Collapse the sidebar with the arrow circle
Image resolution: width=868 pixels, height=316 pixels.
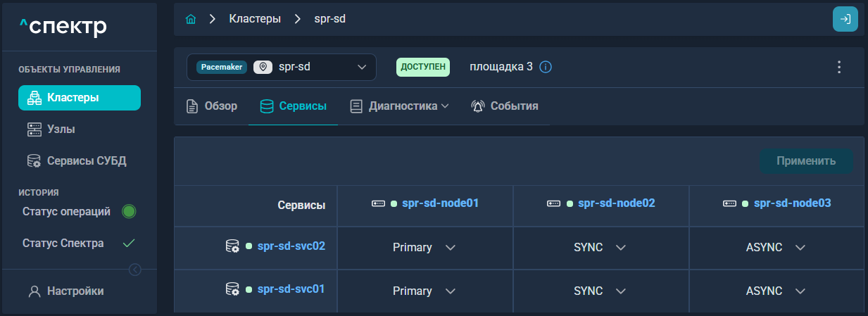[135, 270]
